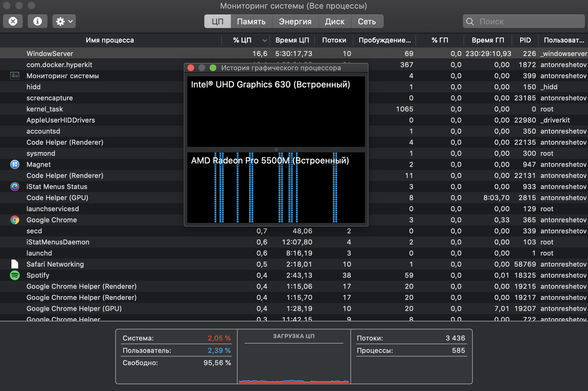Sort by Имя процесса column header
This screenshot has width=588, height=391.
click(110, 40)
